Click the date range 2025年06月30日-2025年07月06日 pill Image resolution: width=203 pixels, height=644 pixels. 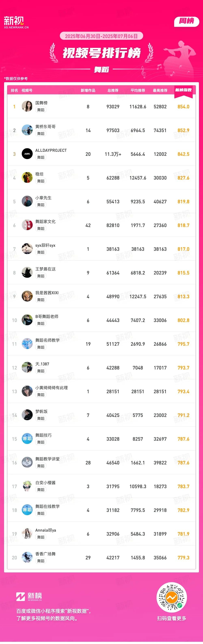tap(101, 36)
